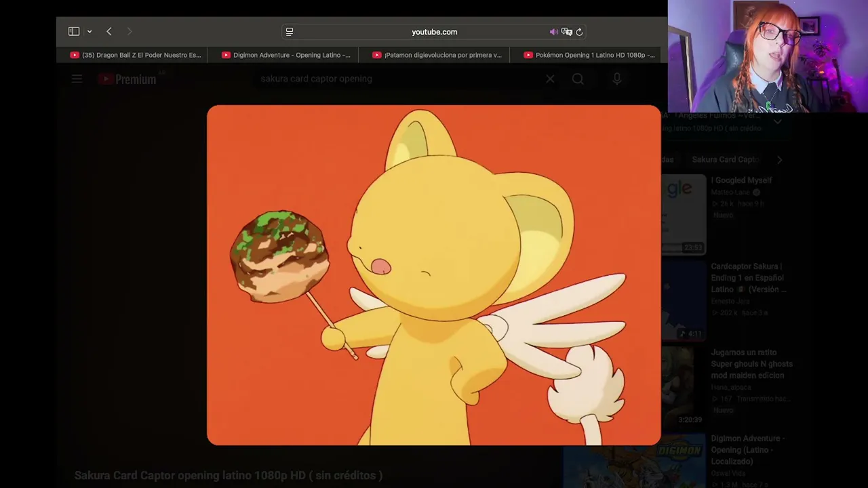868x488 pixels.
Task: Open Cardcaptor Sakura Ending 1 thumbnail
Action: [683, 301]
